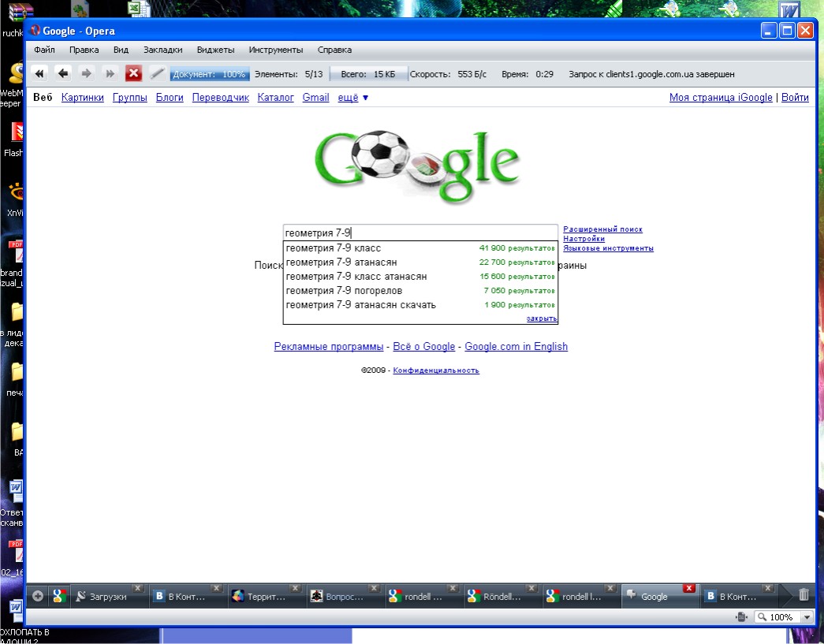Open Расширенный поиск link
This screenshot has height=644, width=824.
click(x=602, y=229)
